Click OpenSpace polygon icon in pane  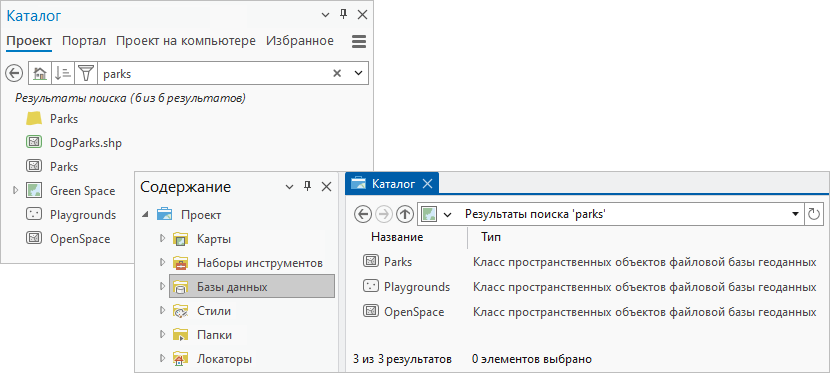click(34, 238)
